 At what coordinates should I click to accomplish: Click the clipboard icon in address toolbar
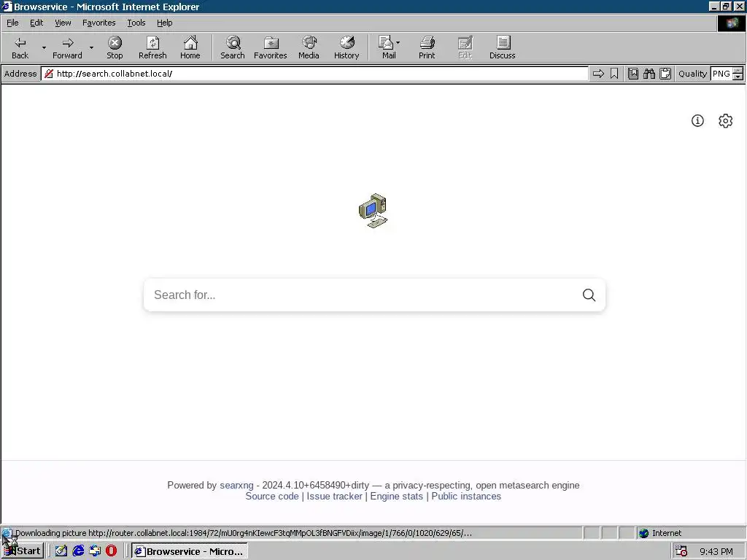click(665, 74)
